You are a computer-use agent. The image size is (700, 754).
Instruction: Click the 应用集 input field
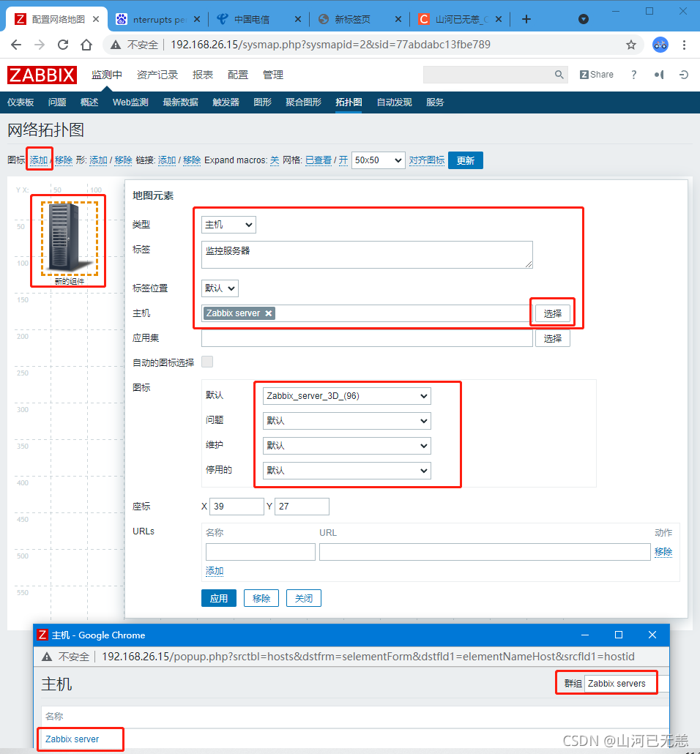[x=367, y=338]
